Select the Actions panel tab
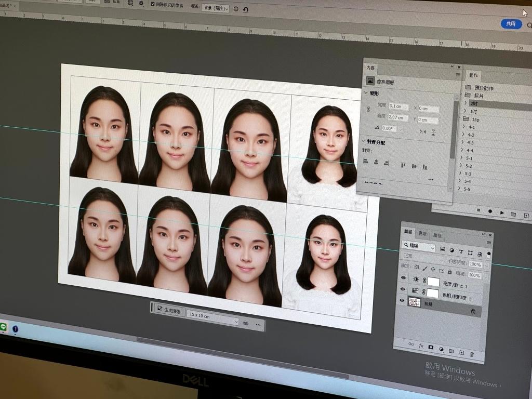Viewport: 532px width, 399px height. point(473,75)
